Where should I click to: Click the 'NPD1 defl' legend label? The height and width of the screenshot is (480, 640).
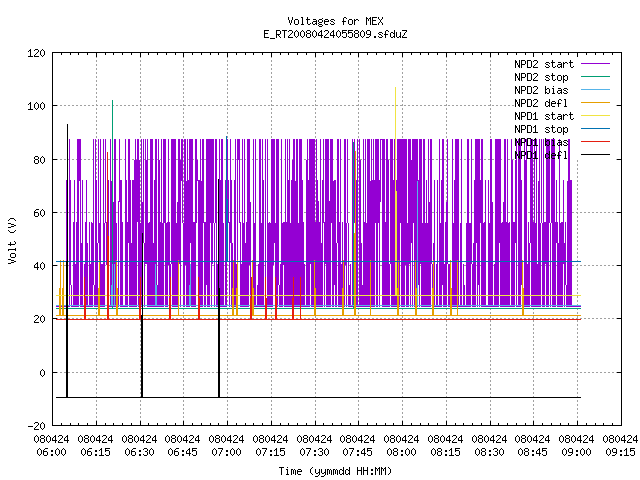click(541, 156)
